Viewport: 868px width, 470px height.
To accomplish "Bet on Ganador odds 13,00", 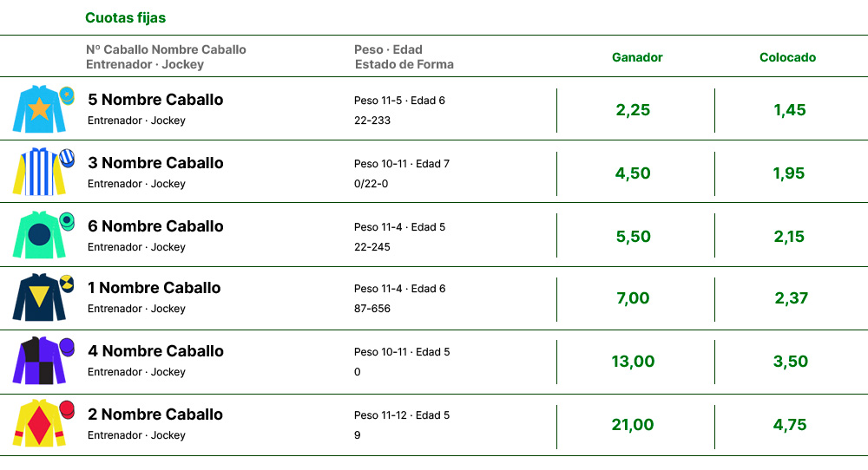I will pos(633,362).
